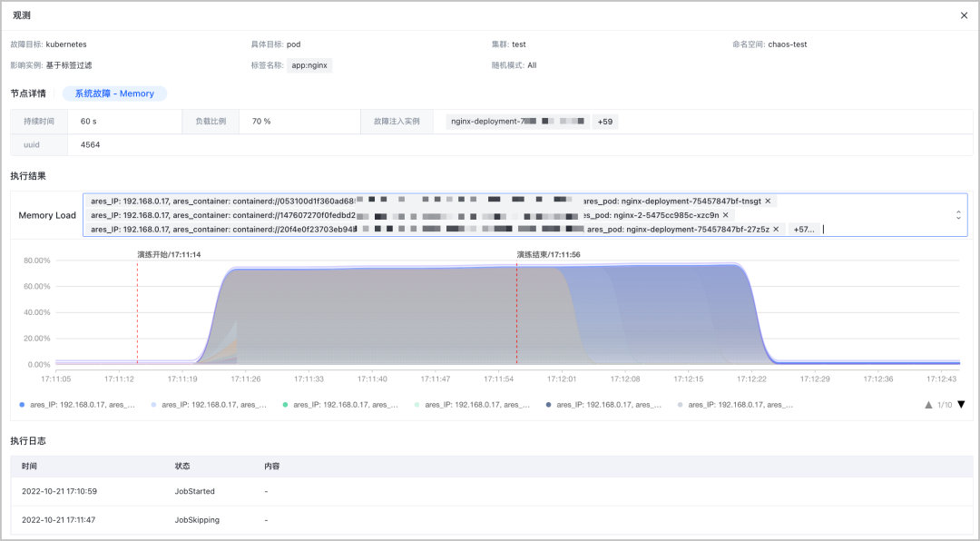This screenshot has width=980, height=541.
Task: Click the 执行结果 section heading
Action: coord(28,176)
